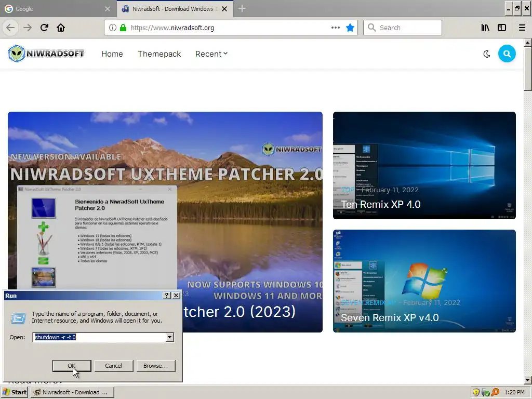
Task: Click the Run dialog help question button
Action: [167, 296]
